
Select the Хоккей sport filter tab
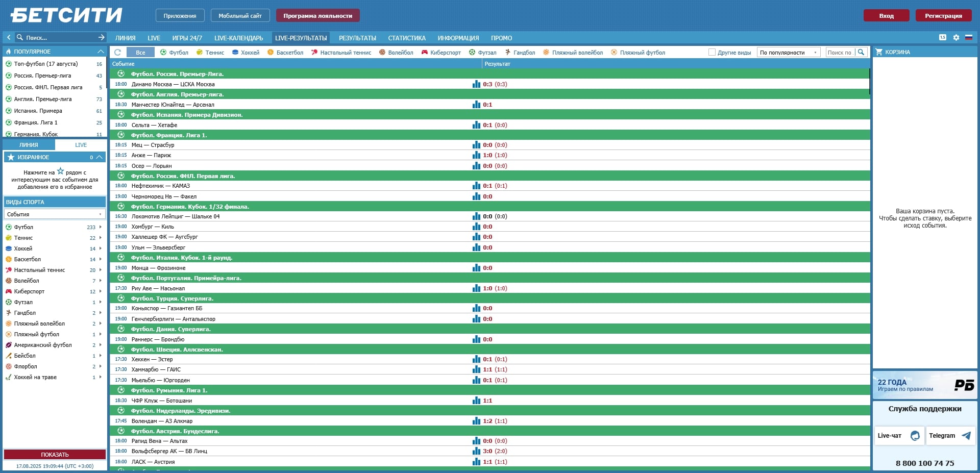[246, 53]
